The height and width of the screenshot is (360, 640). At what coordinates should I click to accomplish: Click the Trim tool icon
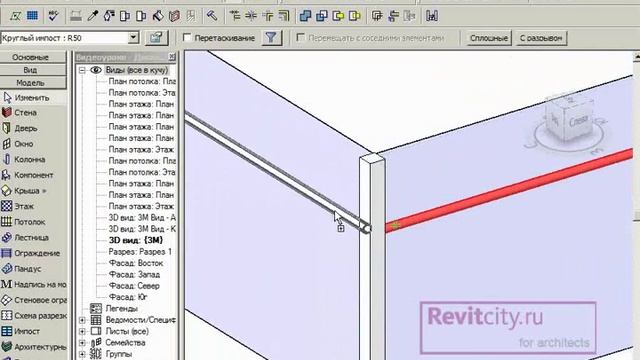click(x=268, y=16)
